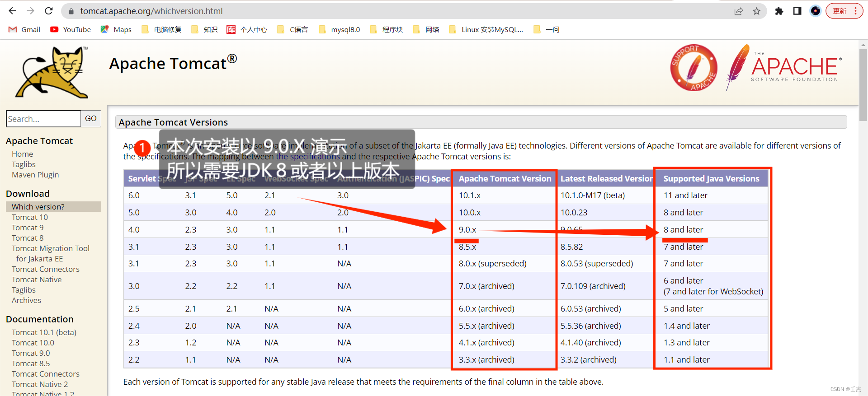Click the scrollbar up arrow
Image resolution: width=868 pixels, height=396 pixels.
(863, 45)
